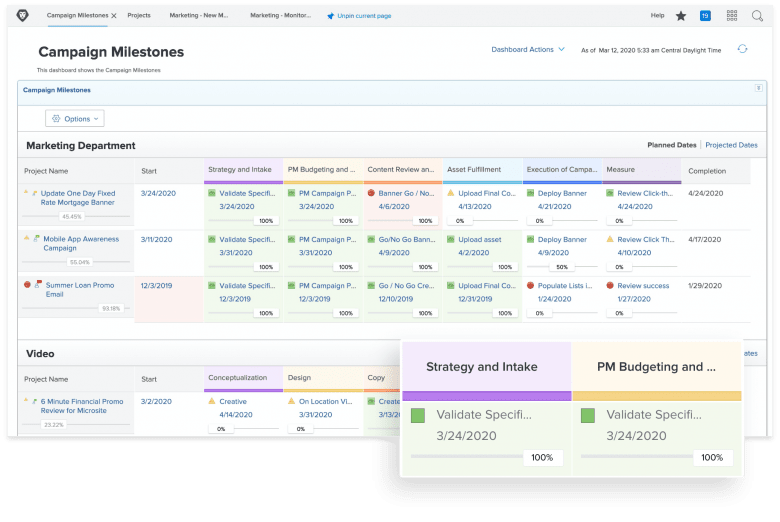The image size is (780, 522).
Task: Switch to the Campaign Milestones tab
Action: [77, 15]
